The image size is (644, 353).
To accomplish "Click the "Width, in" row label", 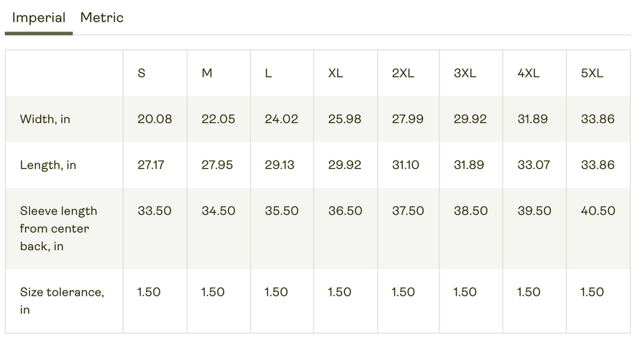I will (x=45, y=119).
